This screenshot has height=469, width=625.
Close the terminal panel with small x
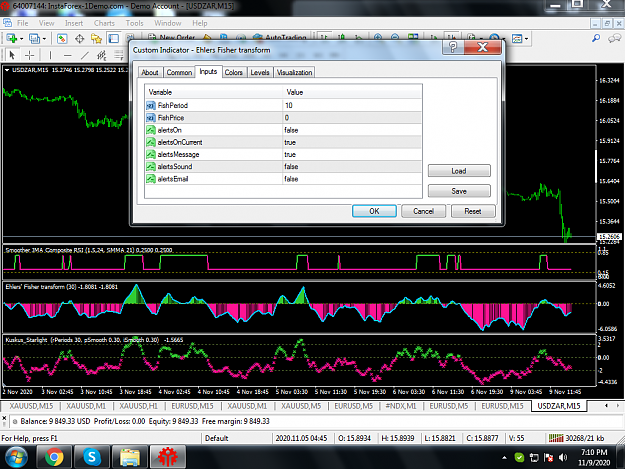4,418
